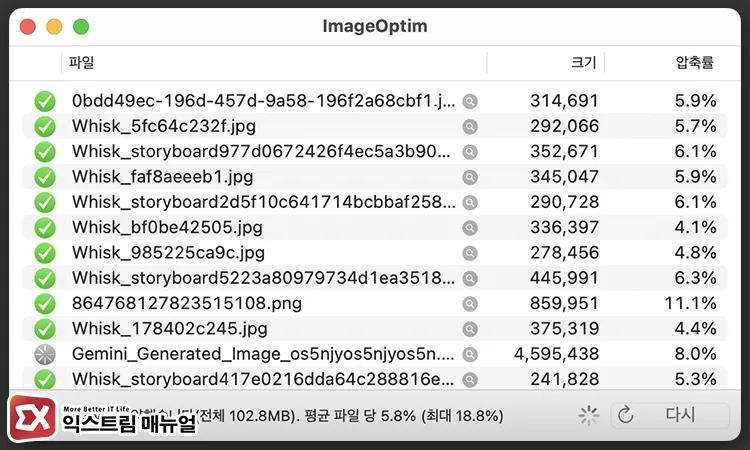Reveal Gemini_Generated_Image file via magnifier icon
This screenshot has height=450, width=750.
(470, 354)
